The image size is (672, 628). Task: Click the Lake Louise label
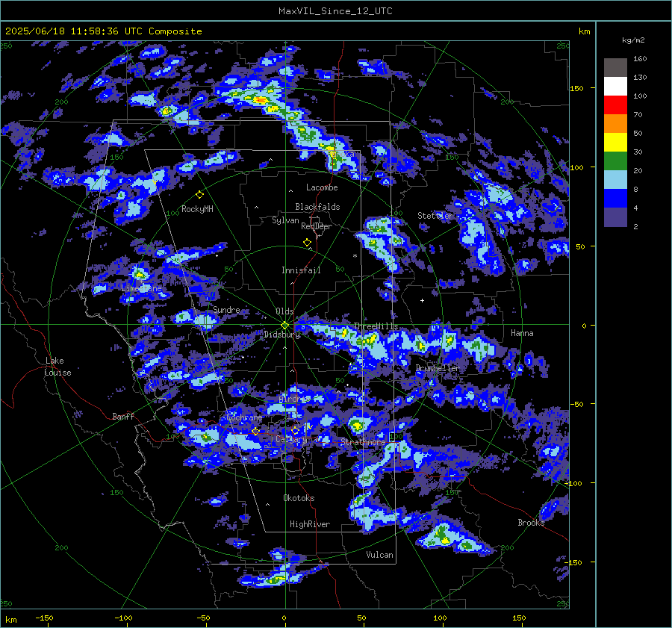57,367
